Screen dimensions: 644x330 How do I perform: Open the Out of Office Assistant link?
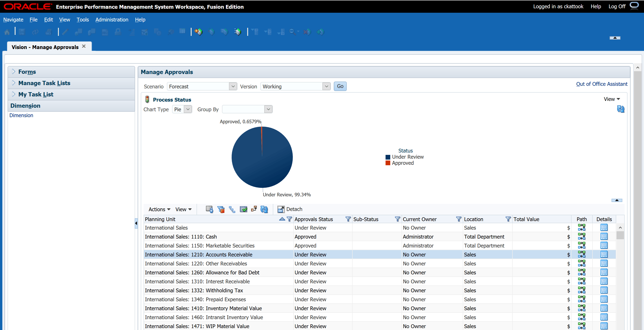[601, 84]
